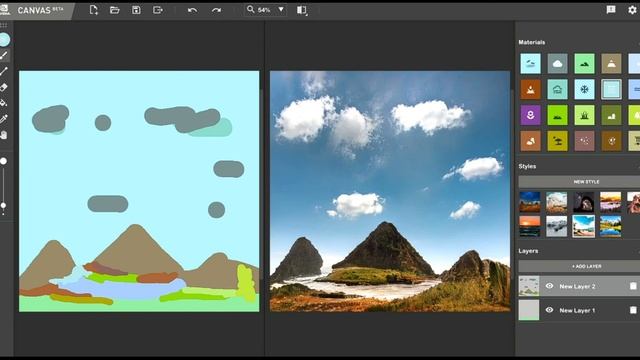Select the New Layer 2 name

coord(577,287)
